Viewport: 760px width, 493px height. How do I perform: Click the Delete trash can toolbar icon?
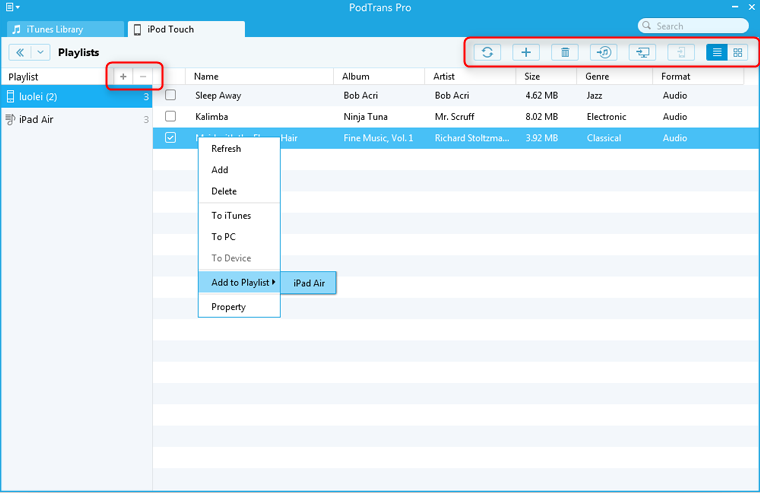(x=565, y=52)
